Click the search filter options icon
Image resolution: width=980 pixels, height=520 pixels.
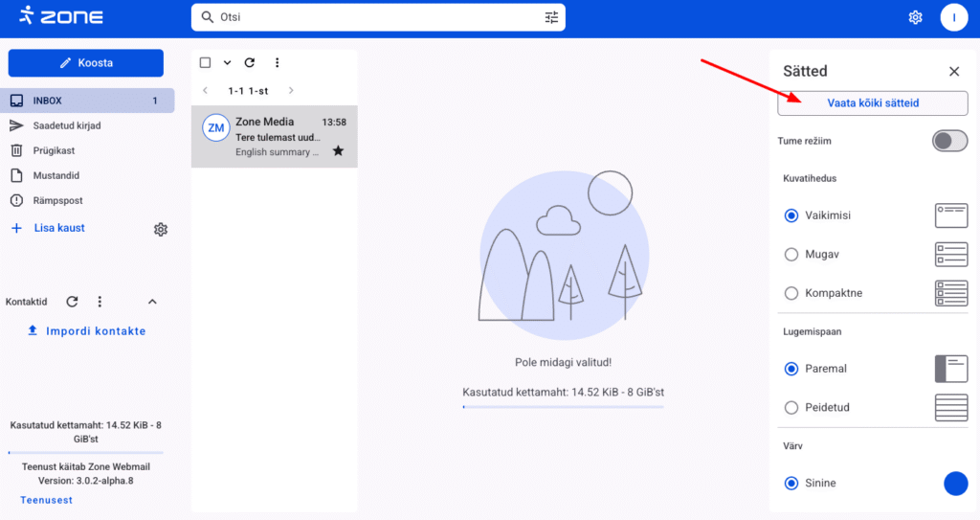coord(551,17)
